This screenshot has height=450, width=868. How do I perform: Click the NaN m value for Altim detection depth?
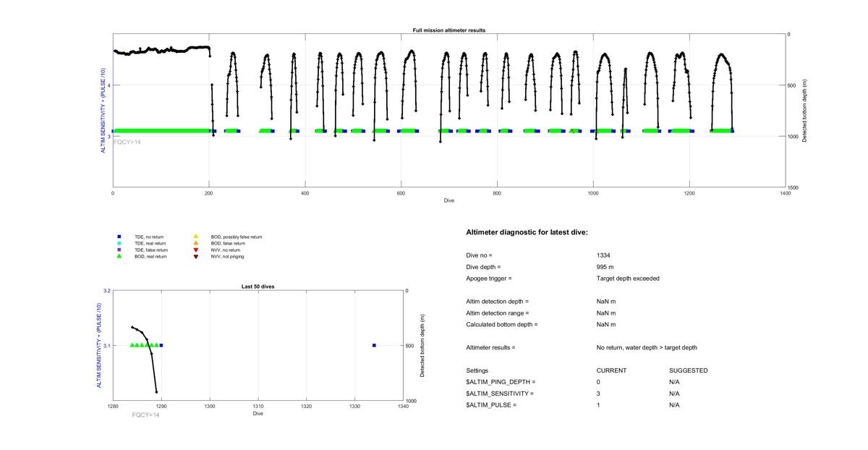(x=606, y=302)
